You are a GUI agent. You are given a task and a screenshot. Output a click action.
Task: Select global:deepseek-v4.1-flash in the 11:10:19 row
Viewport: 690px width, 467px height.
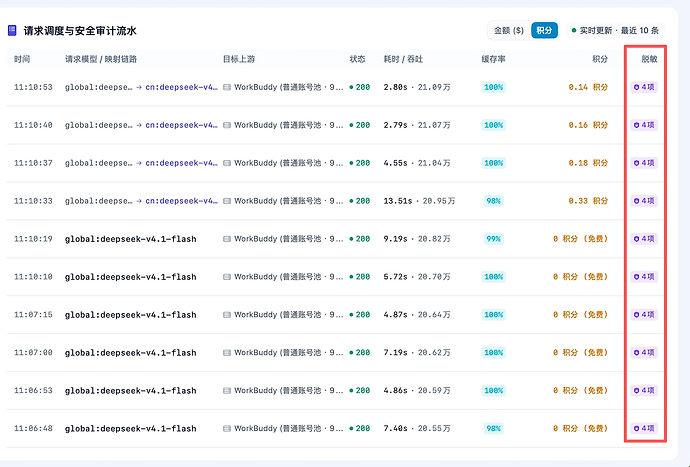coord(130,239)
